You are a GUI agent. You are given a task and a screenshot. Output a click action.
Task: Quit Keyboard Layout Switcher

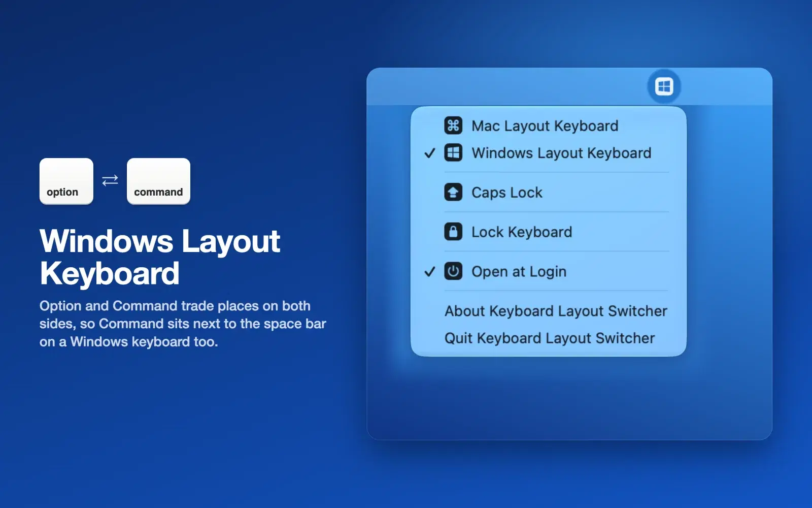549,338
